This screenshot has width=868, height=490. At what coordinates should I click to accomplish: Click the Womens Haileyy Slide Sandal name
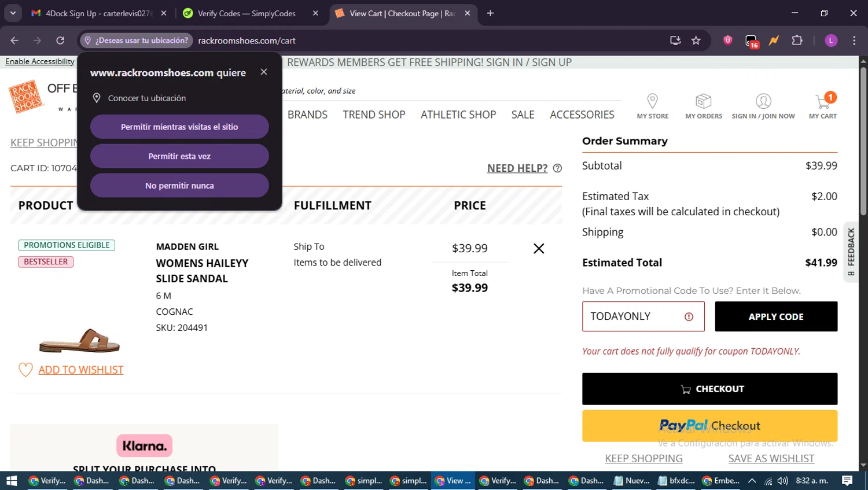tap(202, 271)
